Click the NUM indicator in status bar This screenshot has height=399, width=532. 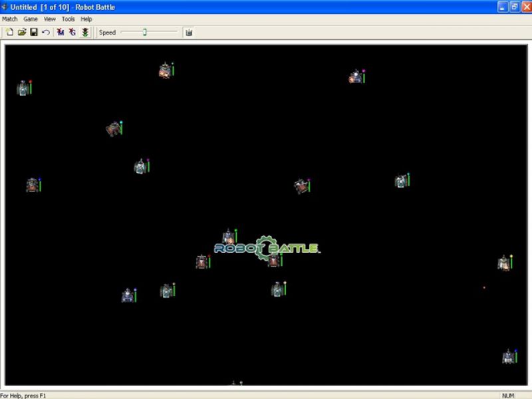pos(508,396)
